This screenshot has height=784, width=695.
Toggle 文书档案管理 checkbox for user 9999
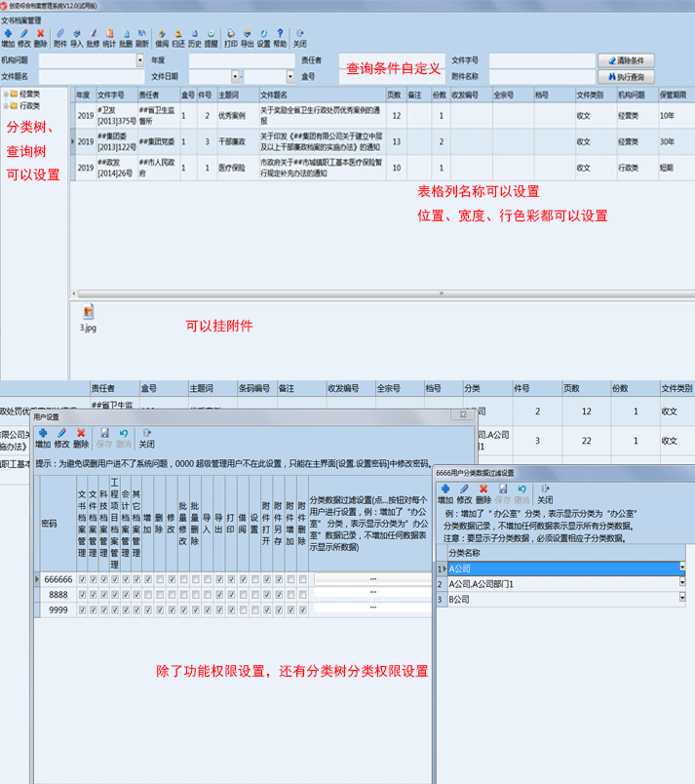(83, 610)
